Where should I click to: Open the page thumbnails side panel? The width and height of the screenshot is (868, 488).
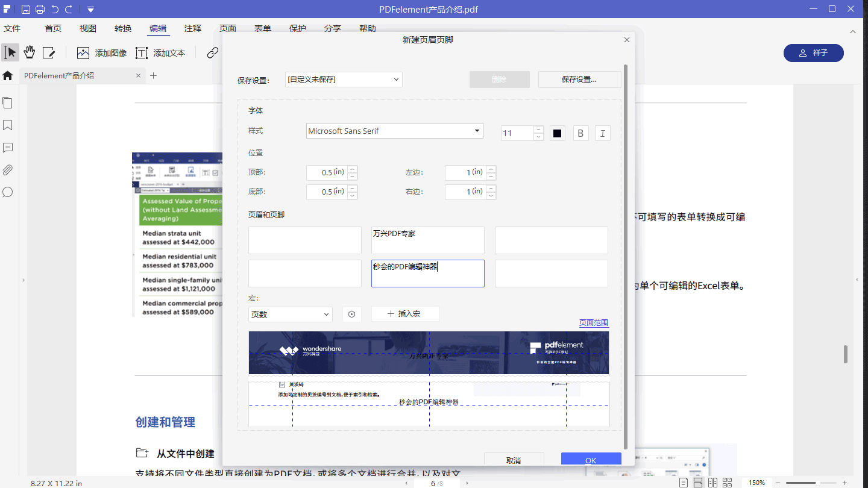pyautogui.click(x=8, y=103)
